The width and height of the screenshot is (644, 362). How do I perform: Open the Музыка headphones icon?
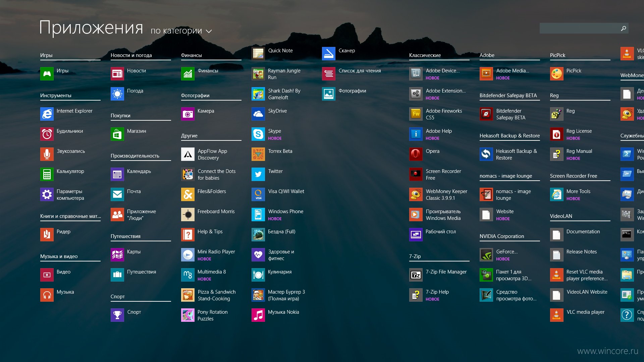click(x=47, y=295)
